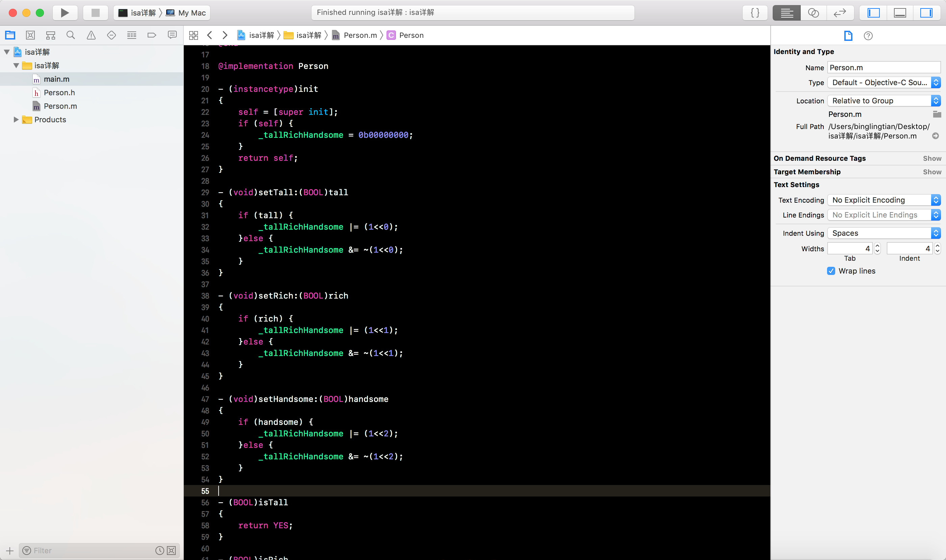Open the File inspector tab

coord(848,36)
